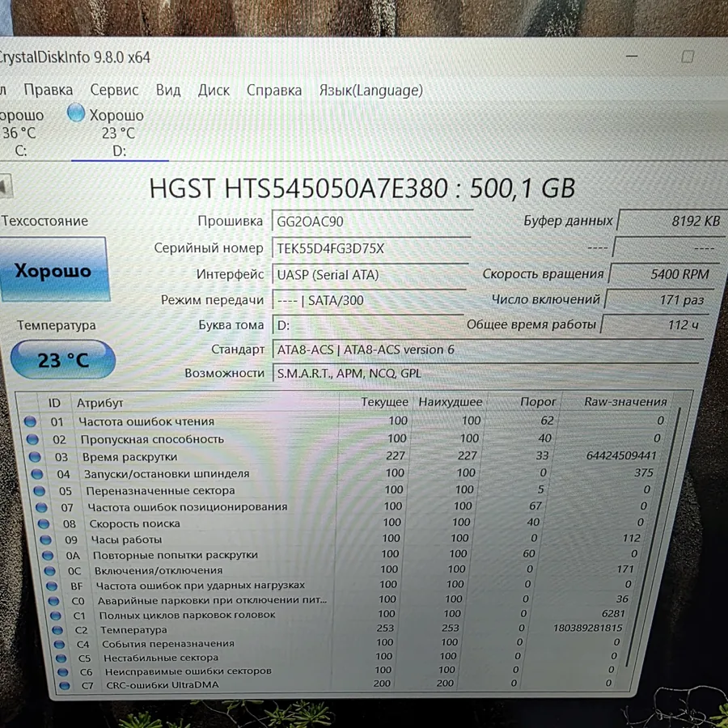Click raw value 180389281815

click(x=587, y=629)
